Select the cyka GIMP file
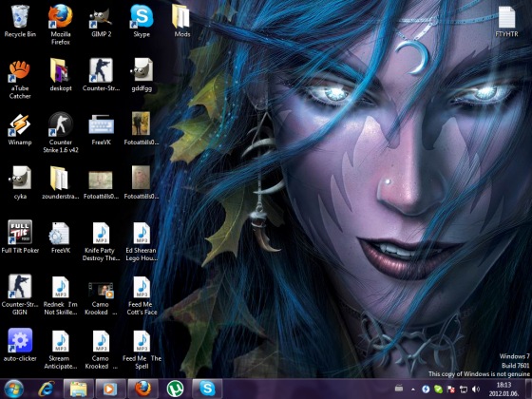This screenshot has width=532, height=399. 20,182
